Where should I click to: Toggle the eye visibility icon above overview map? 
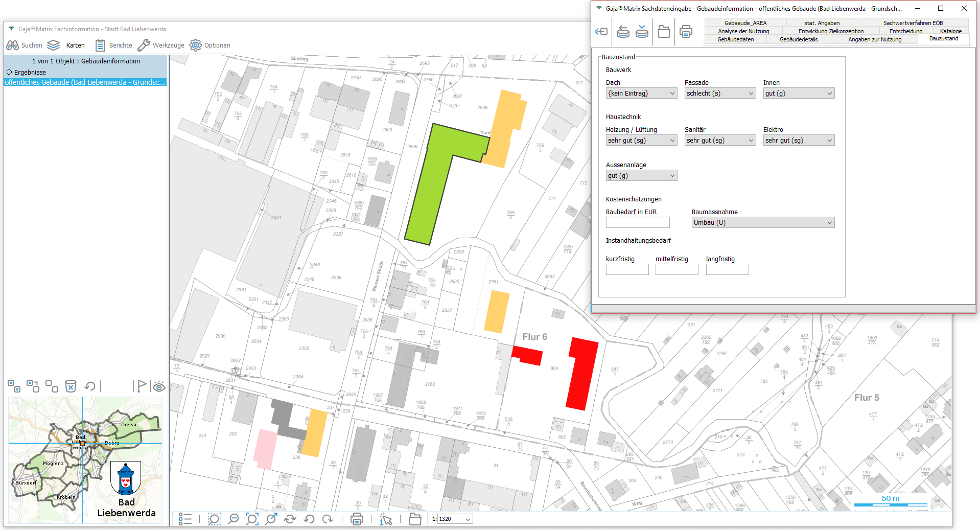[x=159, y=386]
